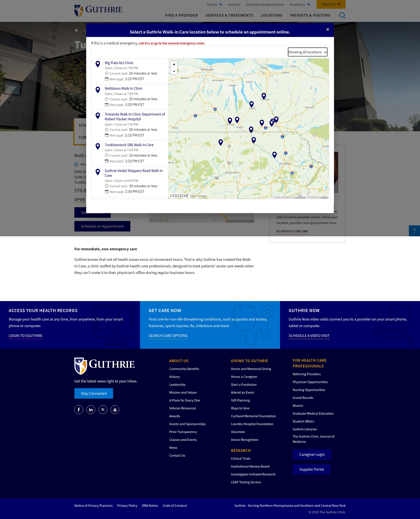Open Community Benefits footer link
The width and height of the screenshot is (420, 519).
184,369
